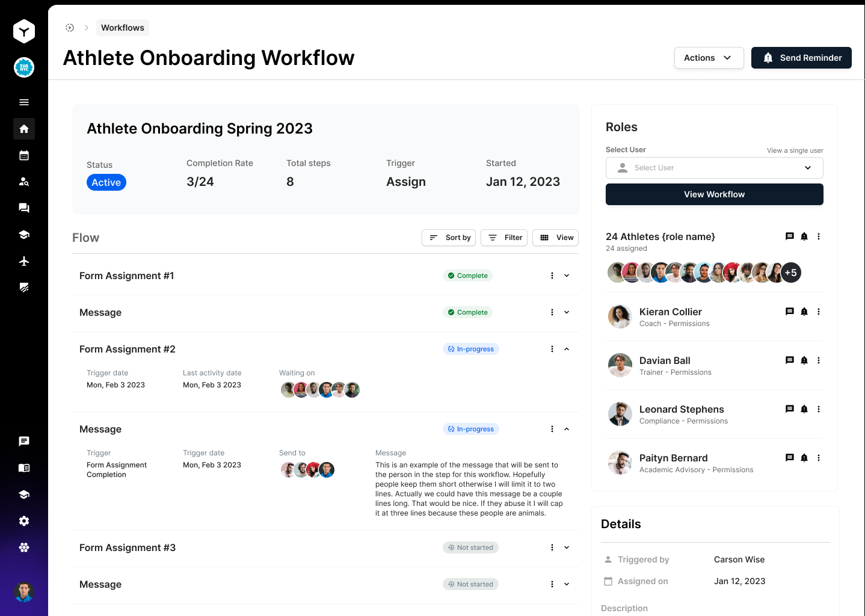Open the notification bell next to Kieran Collier
This screenshot has width=865, height=616.
804,312
